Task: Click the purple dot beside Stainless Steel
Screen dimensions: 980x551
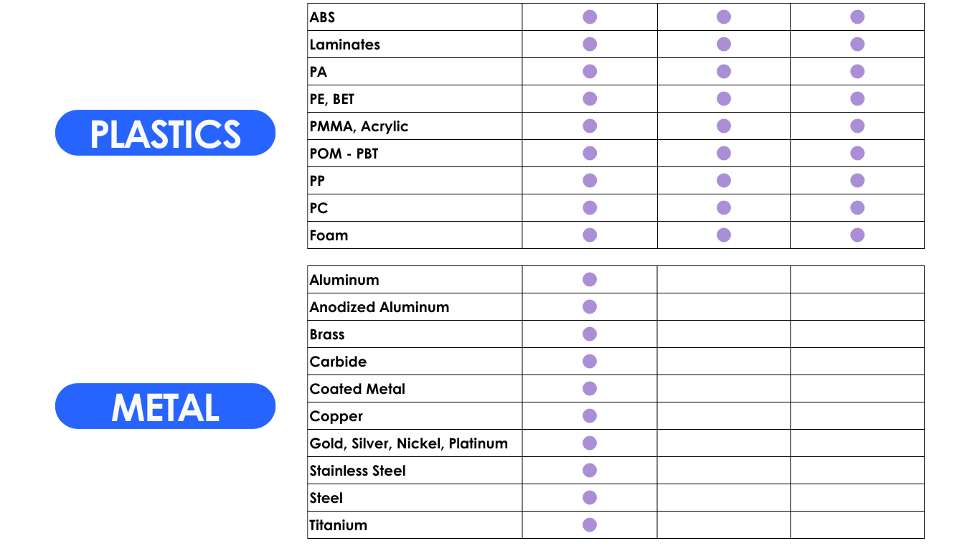Action: 590,471
